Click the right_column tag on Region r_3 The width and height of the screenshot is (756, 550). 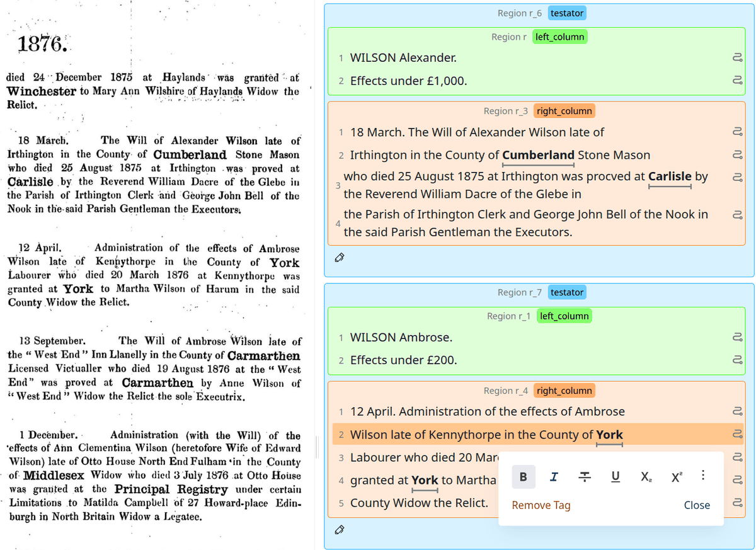coord(564,111)
